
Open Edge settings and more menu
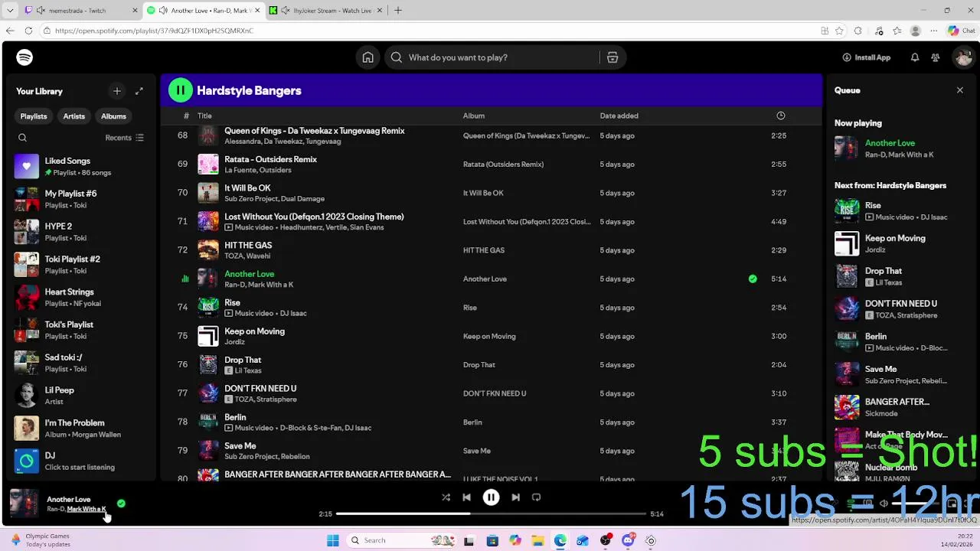(x=935, y=31)
